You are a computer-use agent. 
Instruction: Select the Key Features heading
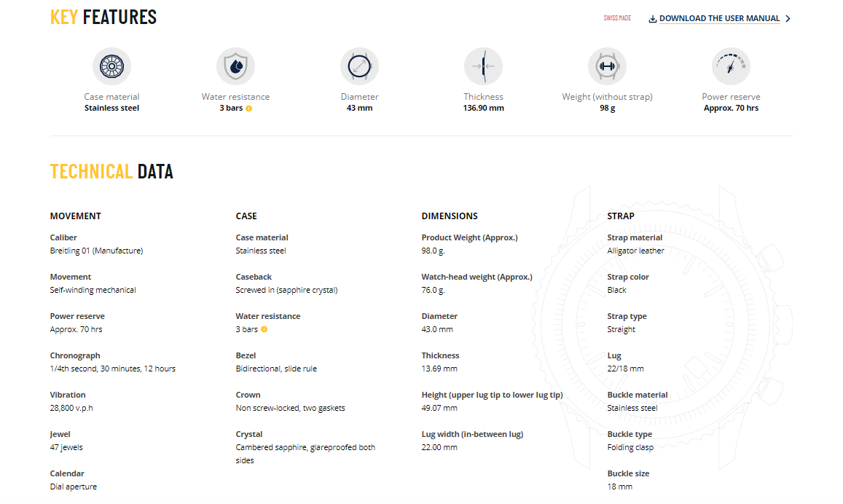click(103, 17)
